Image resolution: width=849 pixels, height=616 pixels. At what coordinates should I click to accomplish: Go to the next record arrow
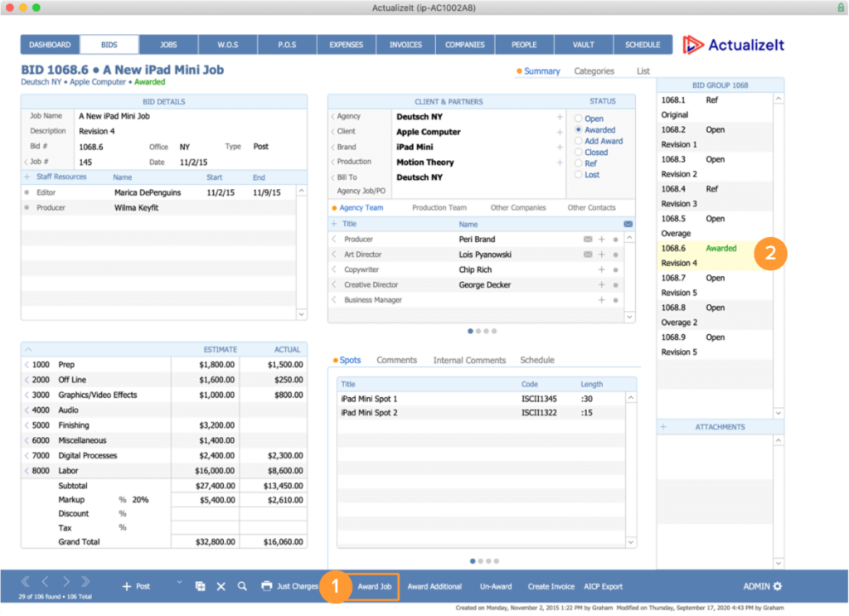click(65, 582)
